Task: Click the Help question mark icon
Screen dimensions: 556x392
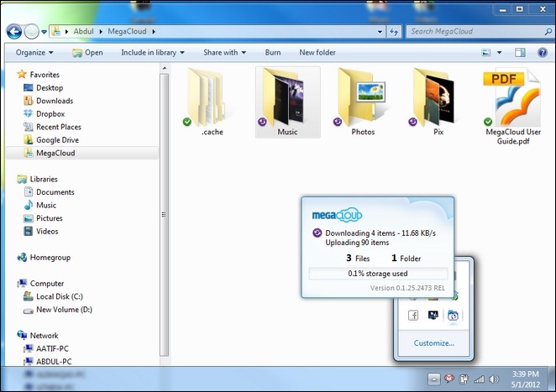Action: tap(543, 53)
